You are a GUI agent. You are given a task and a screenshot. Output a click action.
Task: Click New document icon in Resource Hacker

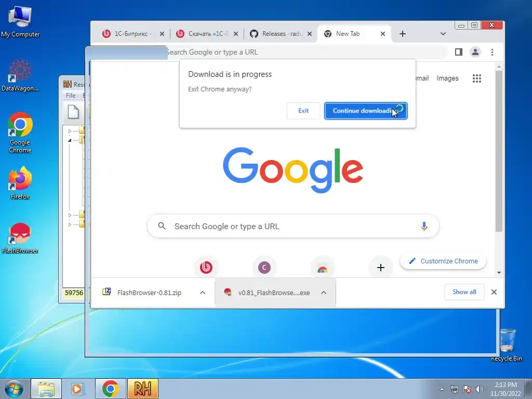tap(73, 112)
